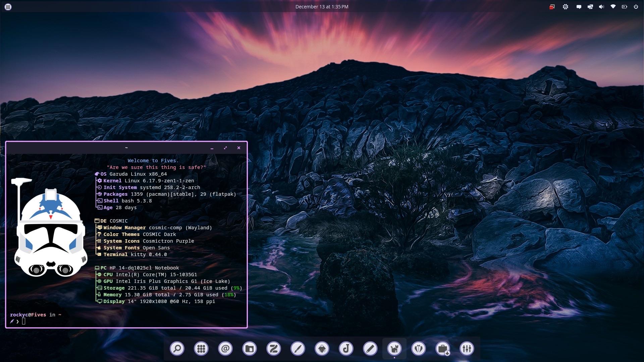The image size is (644, 362).
Task: Open the power session menu
Action: pos(636,7)
